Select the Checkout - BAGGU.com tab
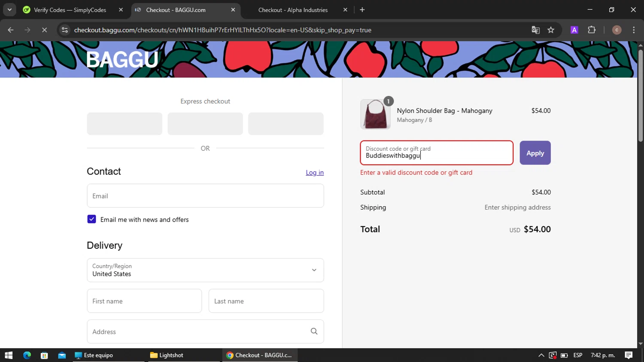The height and width of the screenshot is (362, 644). pos(176,10)
